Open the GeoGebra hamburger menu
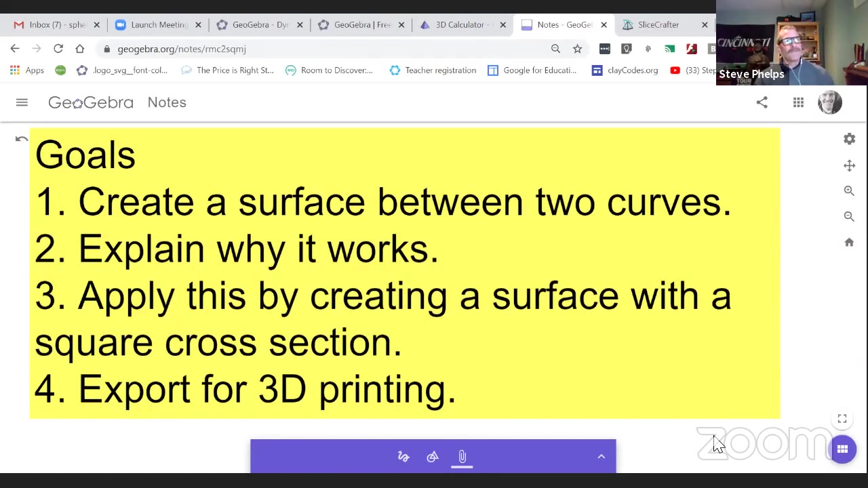Screen dimensions: 868x488 (22, 102)
